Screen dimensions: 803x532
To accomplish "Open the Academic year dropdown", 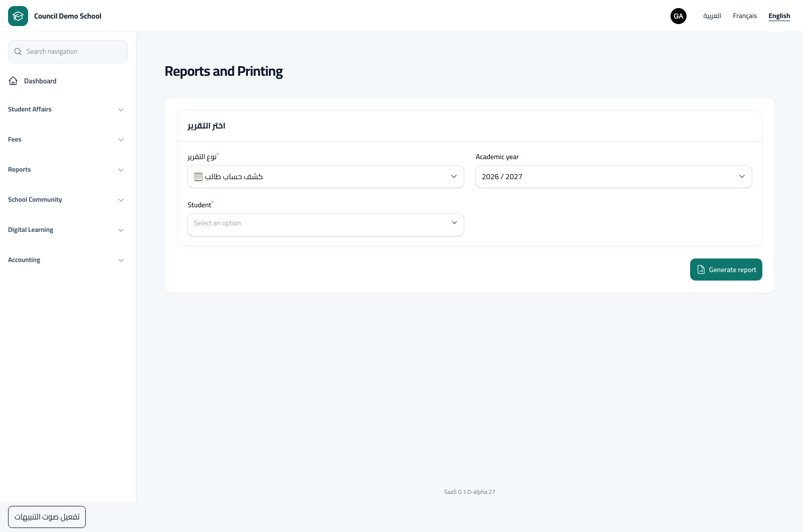I will 614,177.
